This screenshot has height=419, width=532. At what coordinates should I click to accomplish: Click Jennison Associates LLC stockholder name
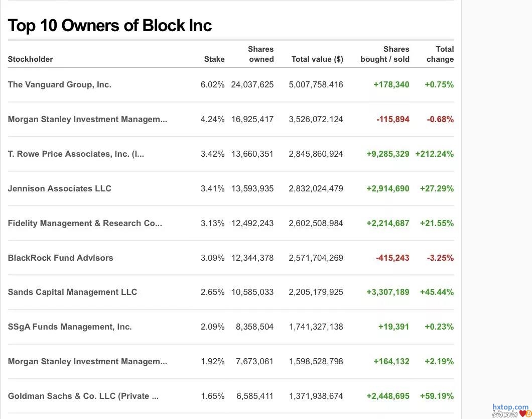point(59,188)
